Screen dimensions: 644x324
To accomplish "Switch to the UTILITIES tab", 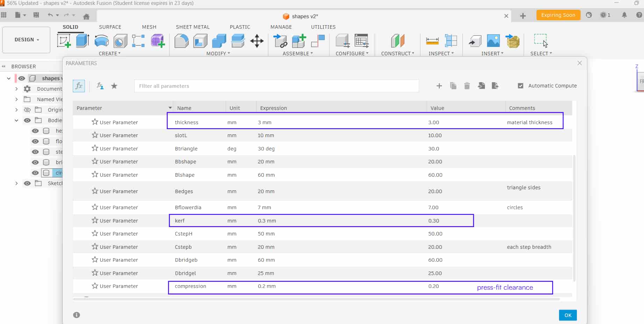I will coord(323,27).
